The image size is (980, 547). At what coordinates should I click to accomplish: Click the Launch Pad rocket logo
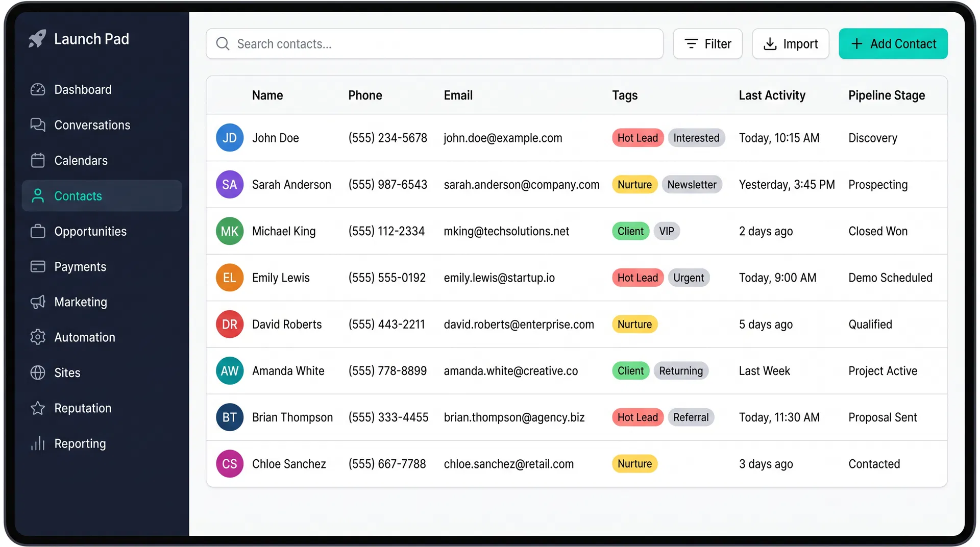(x=37, y=38)
